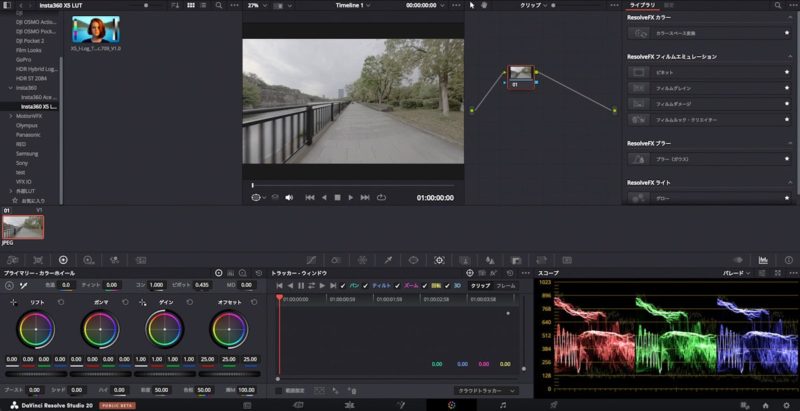The height and width of the screenshot is (411, 800).
Task: Toggle loop playback in the viewer
Action: (x=381, y=197)
